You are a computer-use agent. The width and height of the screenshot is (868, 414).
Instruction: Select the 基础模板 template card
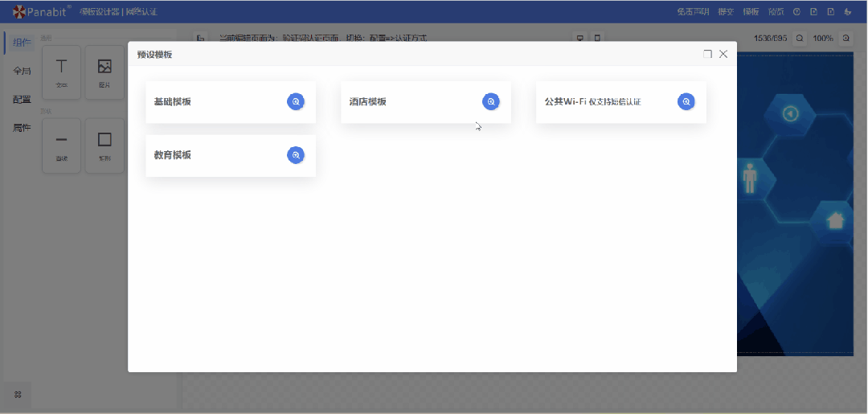231,102
